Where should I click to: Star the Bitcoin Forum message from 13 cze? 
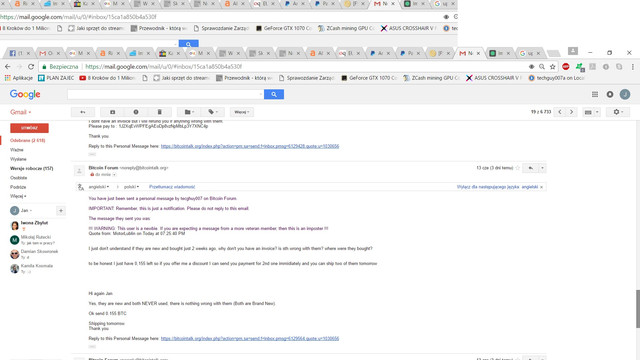[518, 168]
